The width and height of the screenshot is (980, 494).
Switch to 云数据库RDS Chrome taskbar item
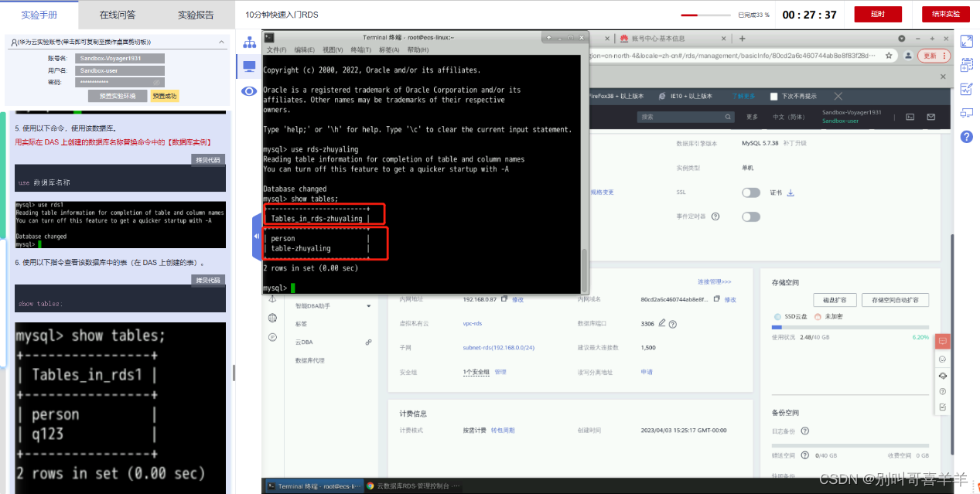412,486
